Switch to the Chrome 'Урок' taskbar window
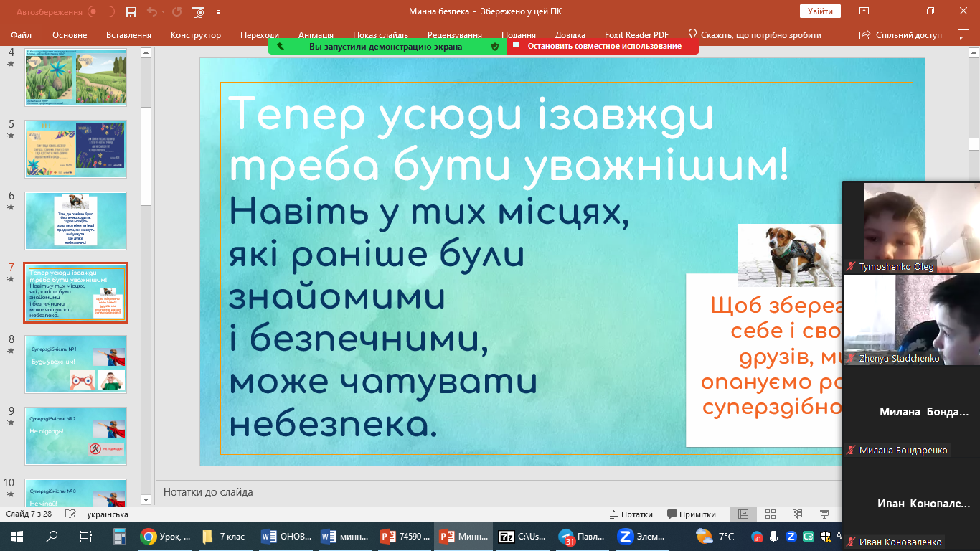This screenshot has width=980, height=551. pos(166,537)
